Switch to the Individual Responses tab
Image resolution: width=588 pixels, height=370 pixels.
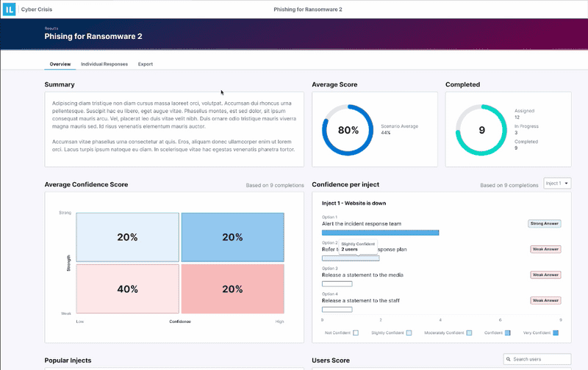pyautogui.click(x=104, y=65)
